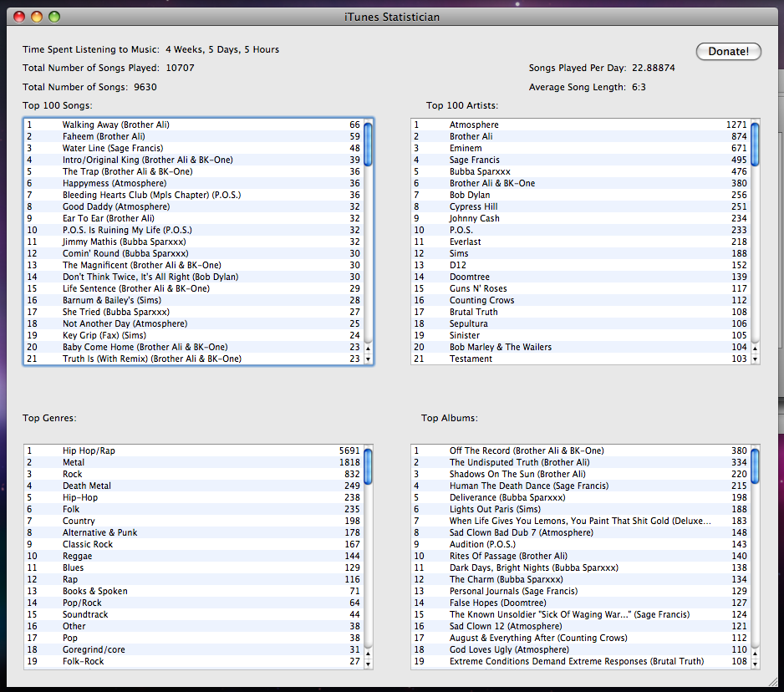Select song Barnum & Bailey's (Sims)
The width and height of the screenshot is (784, 692).
pyautogui.click(x=194, y=300)
